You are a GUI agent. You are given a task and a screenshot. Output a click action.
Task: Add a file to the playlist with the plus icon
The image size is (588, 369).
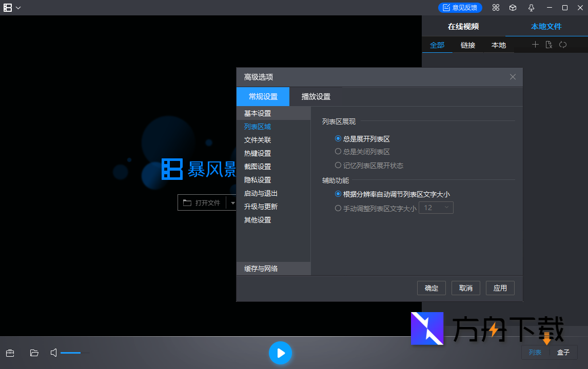pyautogui.click(x=535, y=45)
